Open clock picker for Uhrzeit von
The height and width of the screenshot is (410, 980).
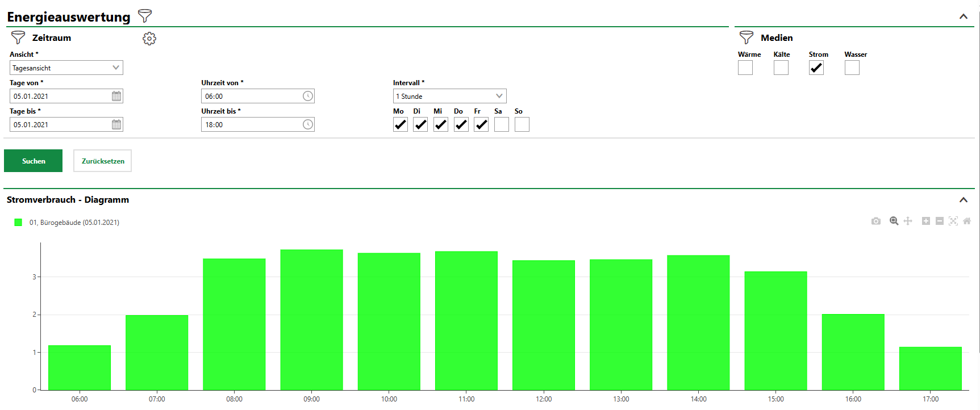[308, 96]
